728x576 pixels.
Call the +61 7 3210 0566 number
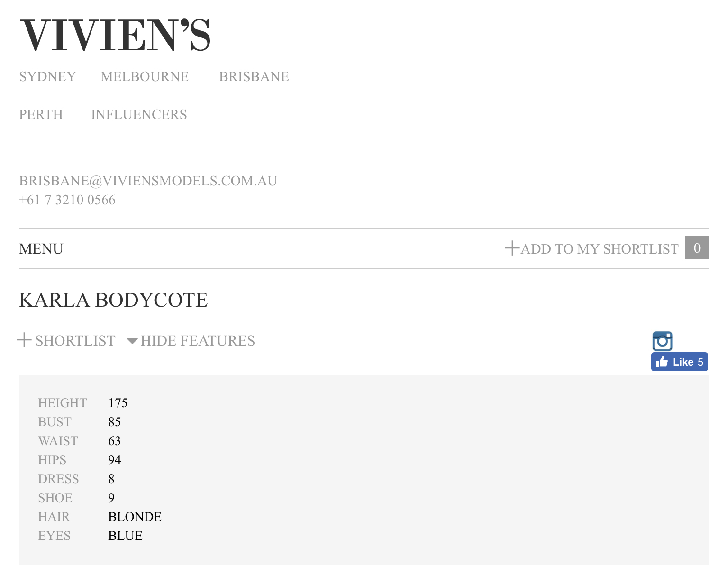67,200
